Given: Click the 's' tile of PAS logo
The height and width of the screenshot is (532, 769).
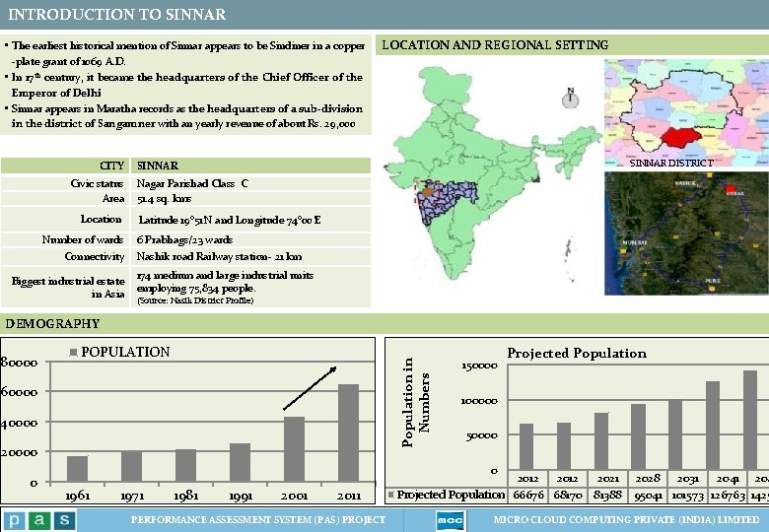Looking at the screenshot, I should click(65, 520).
